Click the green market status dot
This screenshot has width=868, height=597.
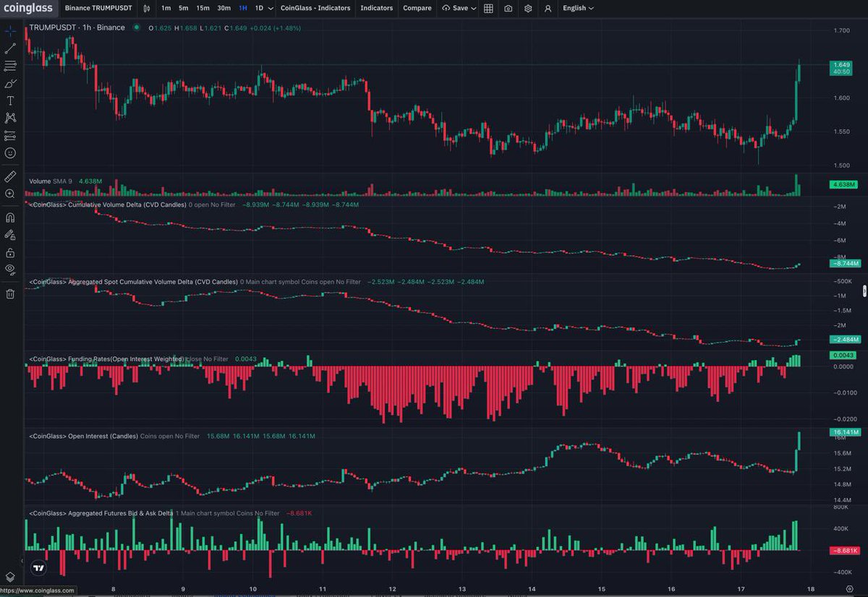137,27
